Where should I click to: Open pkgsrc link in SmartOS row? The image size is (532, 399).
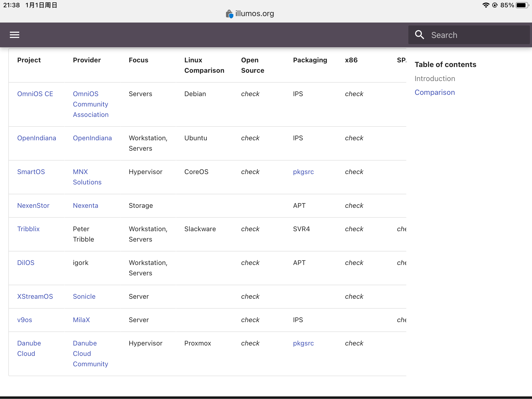point(303,172)
